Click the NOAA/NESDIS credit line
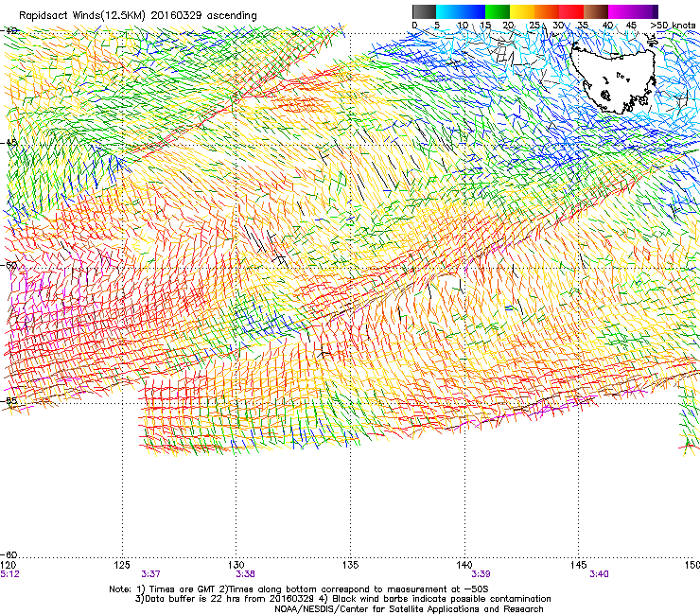700x615 pixels. click(409, 609)
